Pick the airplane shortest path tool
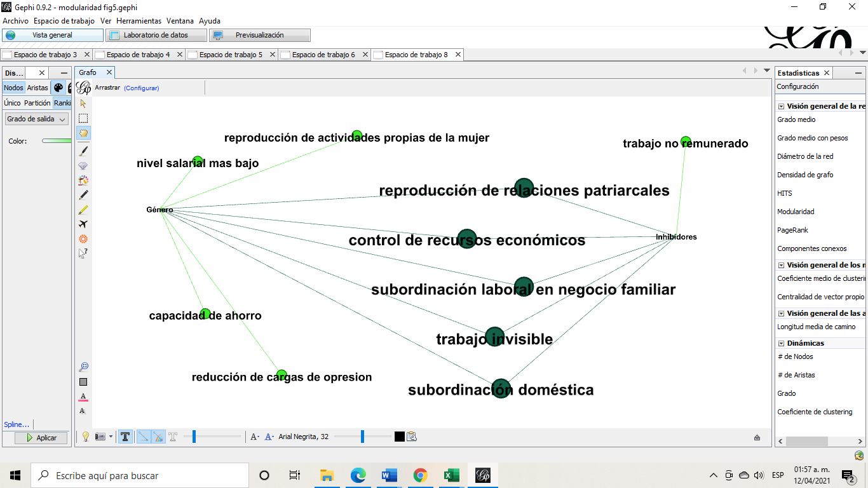Viewport: 868px width, 488px height. click(x=83, y=224)
